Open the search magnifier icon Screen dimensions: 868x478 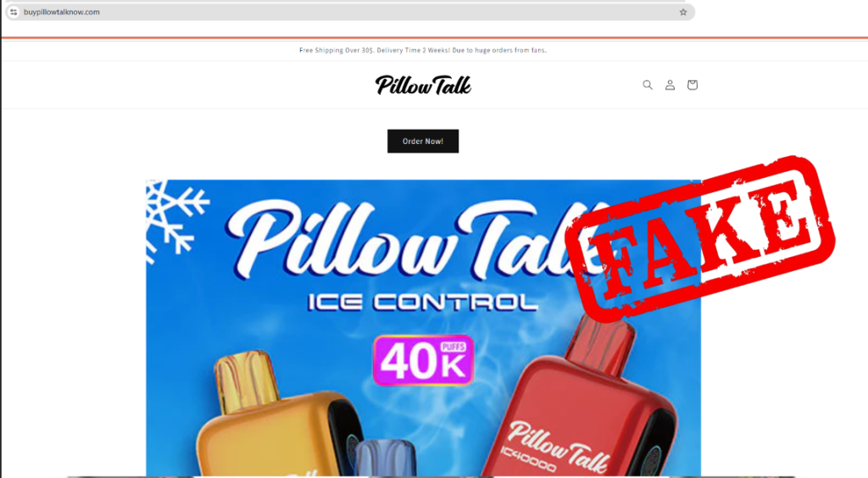[647, 85]
